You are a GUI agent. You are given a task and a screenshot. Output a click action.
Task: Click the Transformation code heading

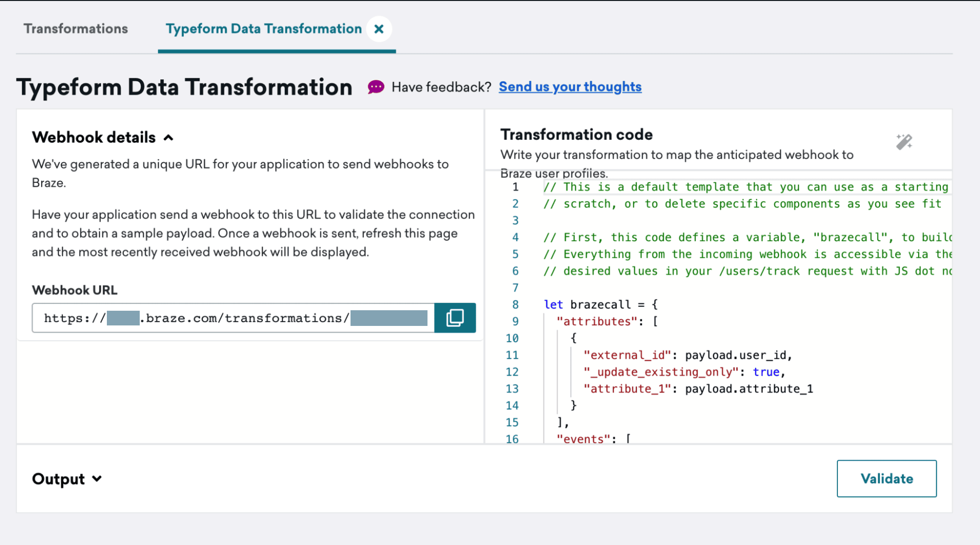tap(577, 134)
